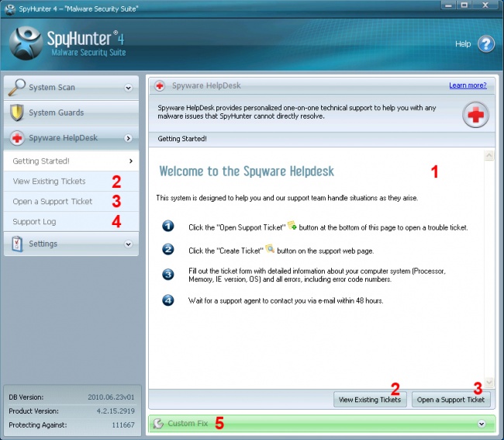Click the scrollbar down arrow in content pane
This screenshot has height=440, width=504.
pyautogui.click(x=488, y=383)
